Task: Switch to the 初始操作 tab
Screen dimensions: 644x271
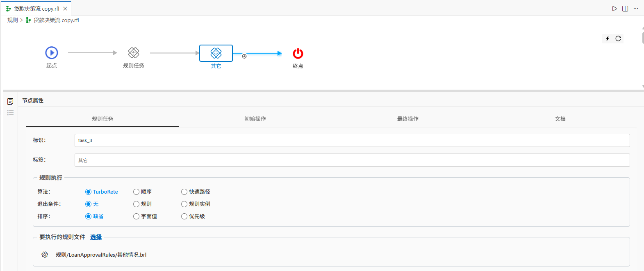Action: point(255,119)
